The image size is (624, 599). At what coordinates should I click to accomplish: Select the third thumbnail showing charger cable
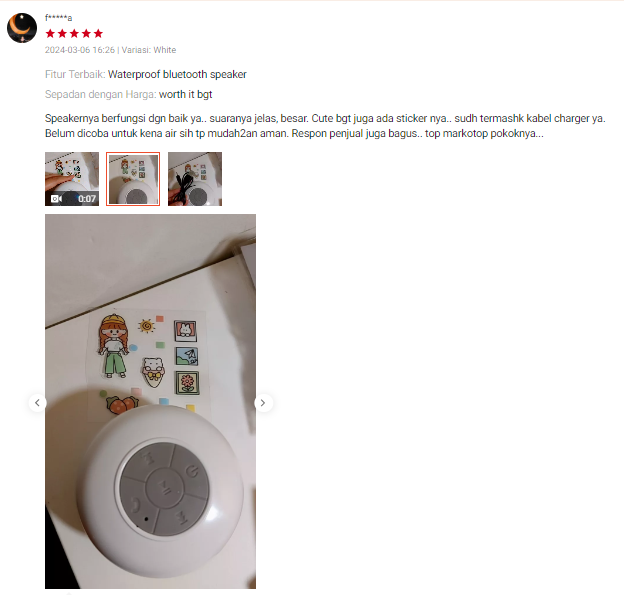click(x=195, y=179)
